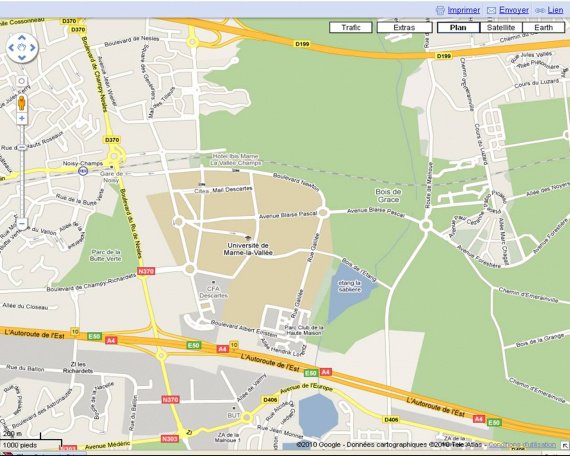Screen dimensions: 570x456
Task: Switch to the Earth view
Action: [x=543, y=28]
